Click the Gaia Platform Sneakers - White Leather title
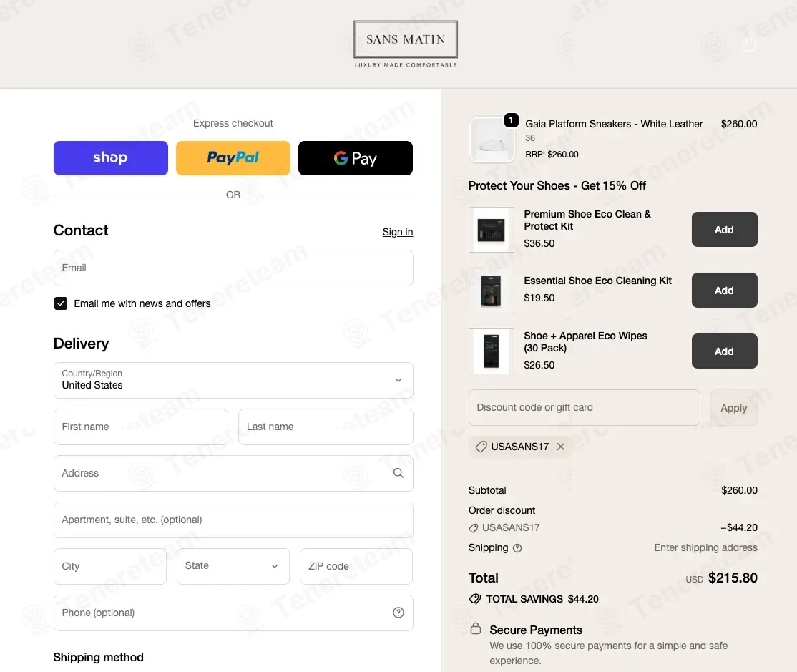797x672 pixels. pos(614,124)
